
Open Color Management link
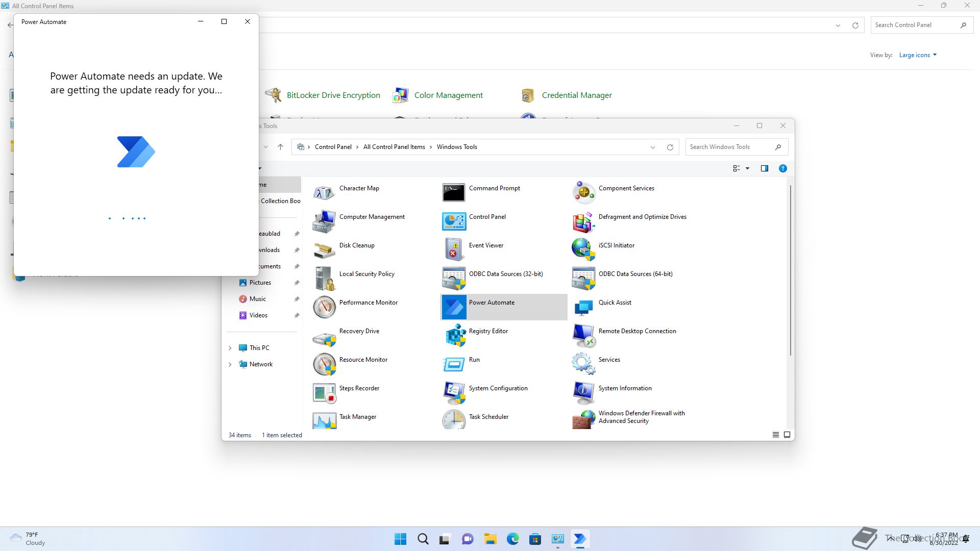coord(448,95)
